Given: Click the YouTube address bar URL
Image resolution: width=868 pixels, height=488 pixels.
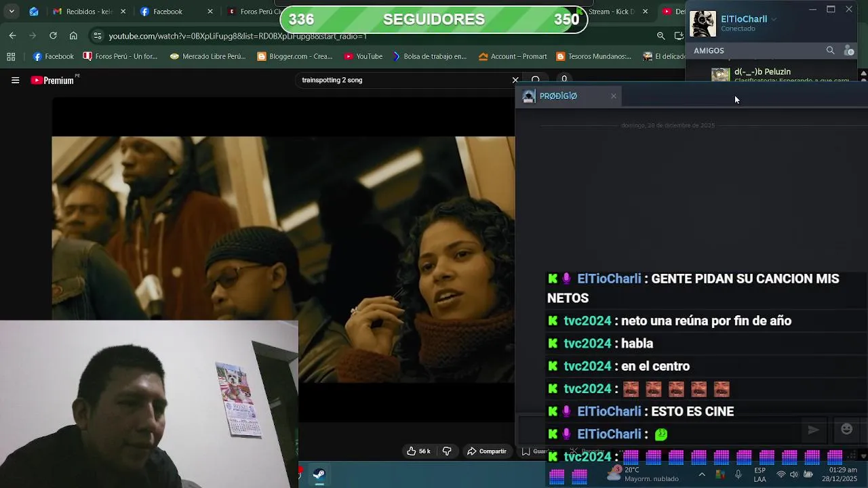Looking at the screenshot, I should pos(237,36).
